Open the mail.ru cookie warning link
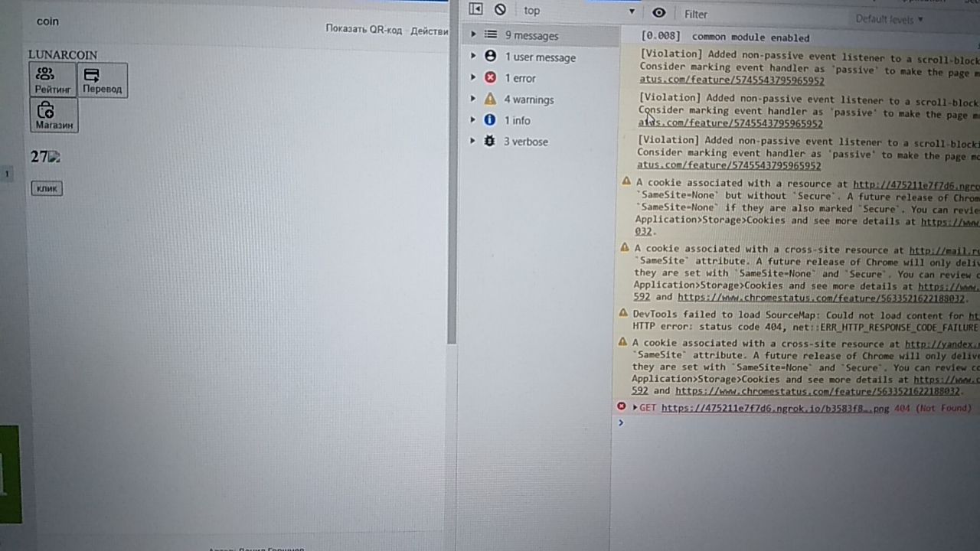Viewport: 980px width, 551px height. click(x=944, y=250)
